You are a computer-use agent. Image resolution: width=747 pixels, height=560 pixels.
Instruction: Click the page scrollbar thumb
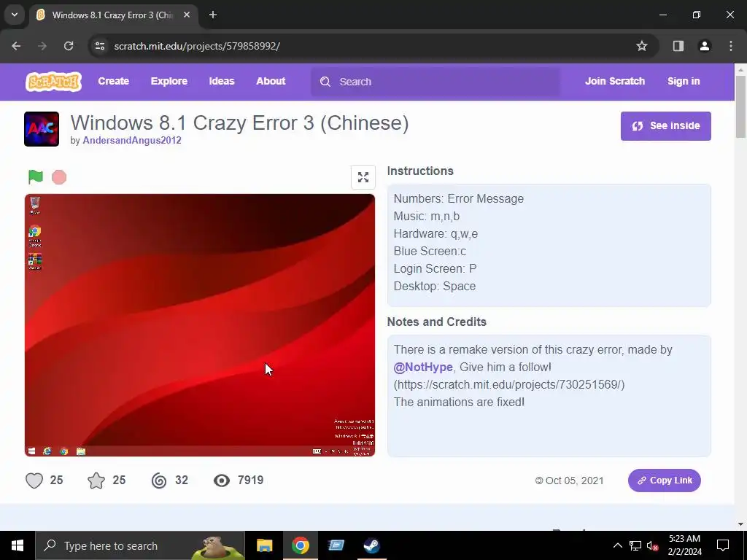[740, 106]
